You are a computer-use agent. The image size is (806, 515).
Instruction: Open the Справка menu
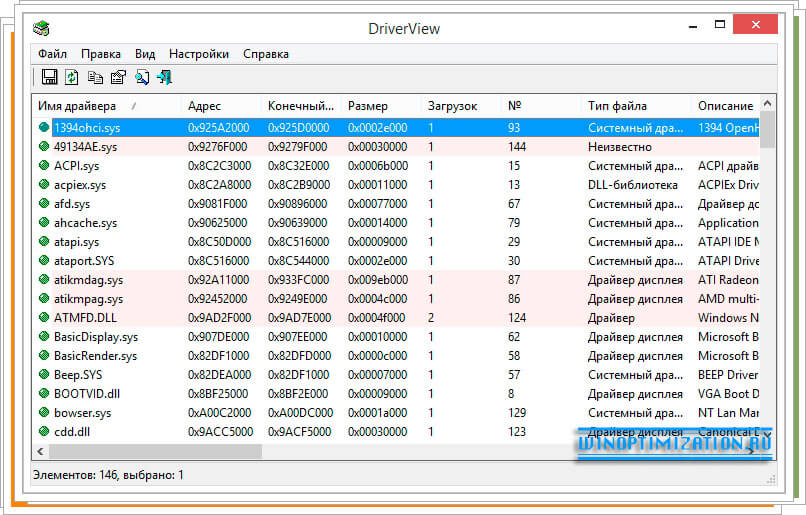(x=266, y=53)
